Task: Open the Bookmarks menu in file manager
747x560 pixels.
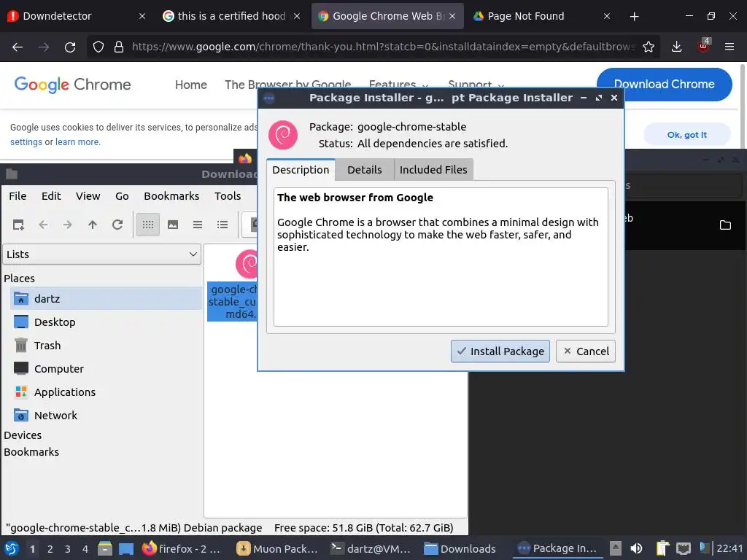Action: [171, 196]
